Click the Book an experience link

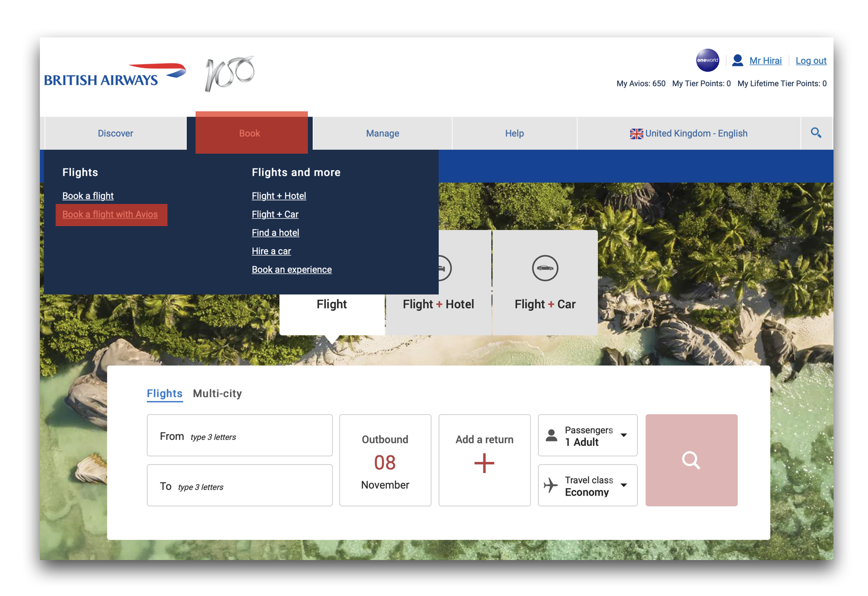point(292,269)
